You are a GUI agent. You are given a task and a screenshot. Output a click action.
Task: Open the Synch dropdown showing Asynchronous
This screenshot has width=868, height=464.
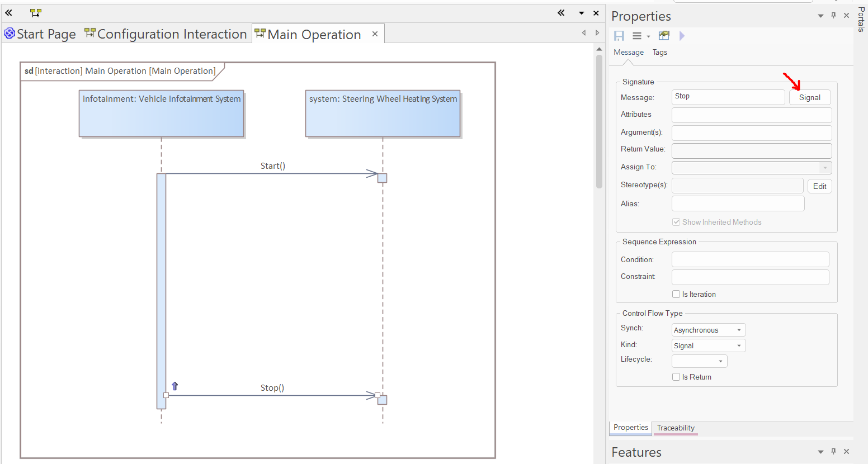[708, 330]
